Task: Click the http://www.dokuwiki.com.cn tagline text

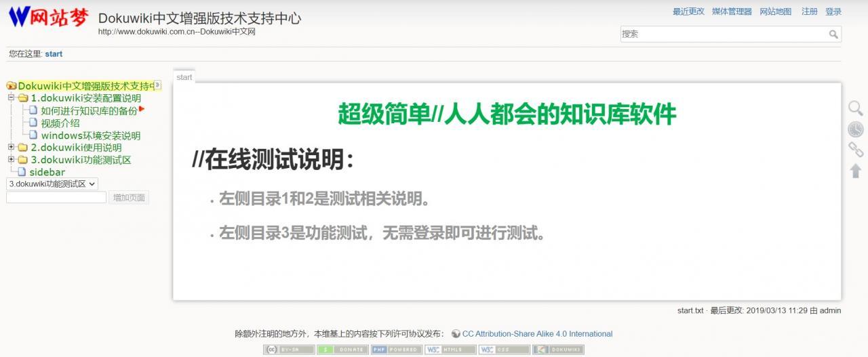Action: [176, 32]
